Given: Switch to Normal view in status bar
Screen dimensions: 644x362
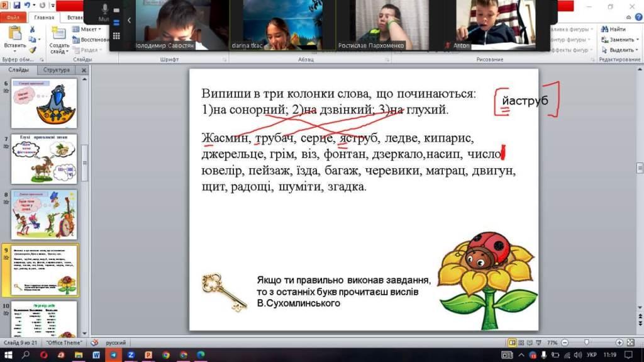Looking at the screenshot, I should [513, 342].
